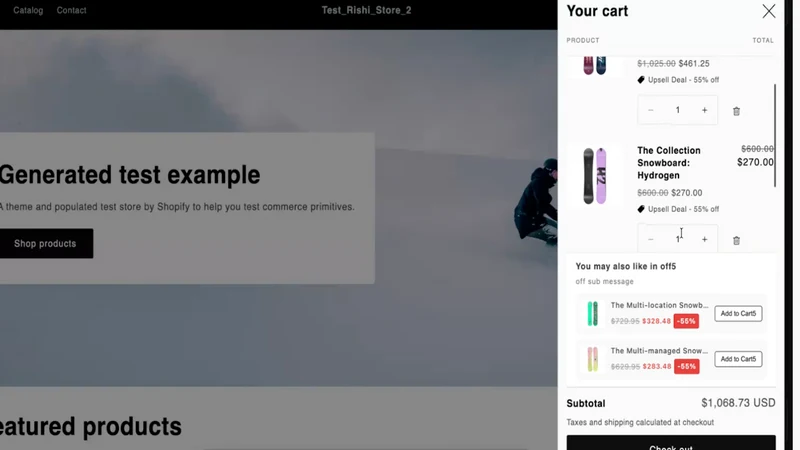The height and width of the screenshot is (450, 800).
Task: Open the Catalog menu item
Action: [x=28, y=10]
